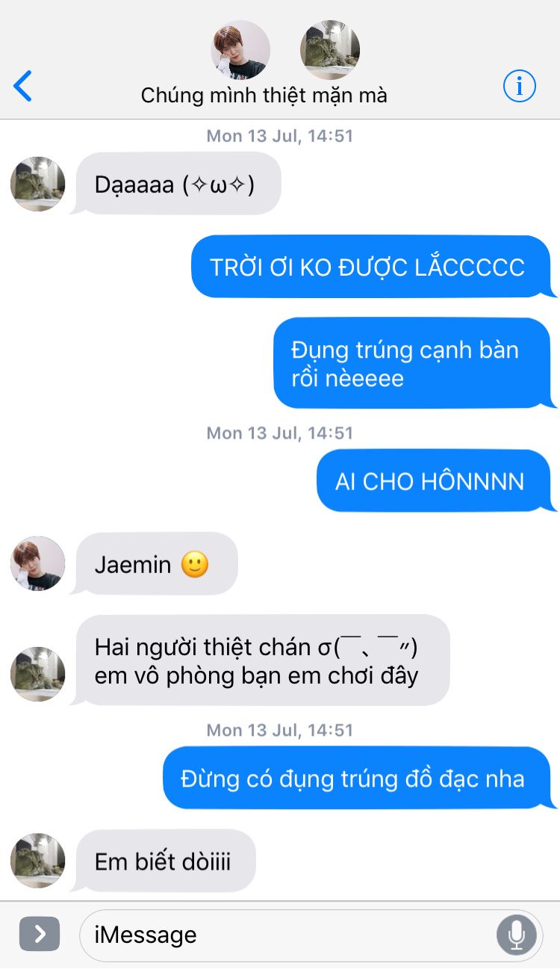Click the iMessage text input field
The height and width of the screenshot is (969, 560).
(x=311, y=935)
